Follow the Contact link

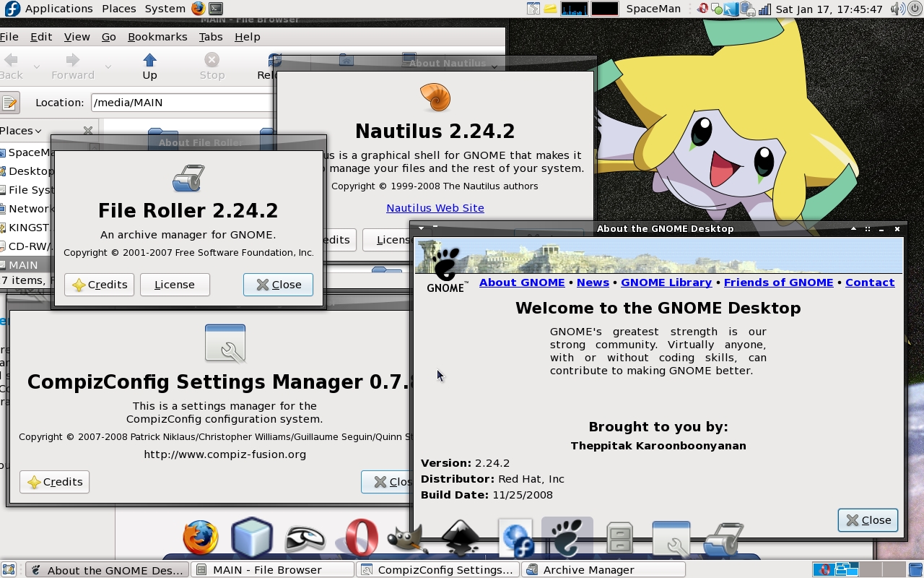coord(870,282)
